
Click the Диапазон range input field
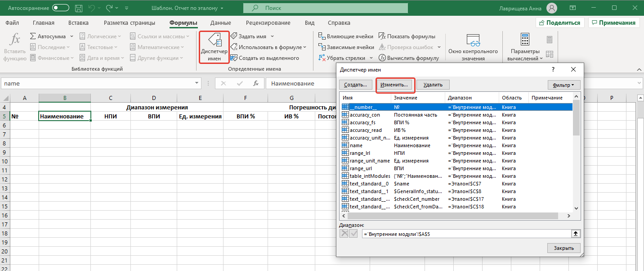(x=466, y=233)
